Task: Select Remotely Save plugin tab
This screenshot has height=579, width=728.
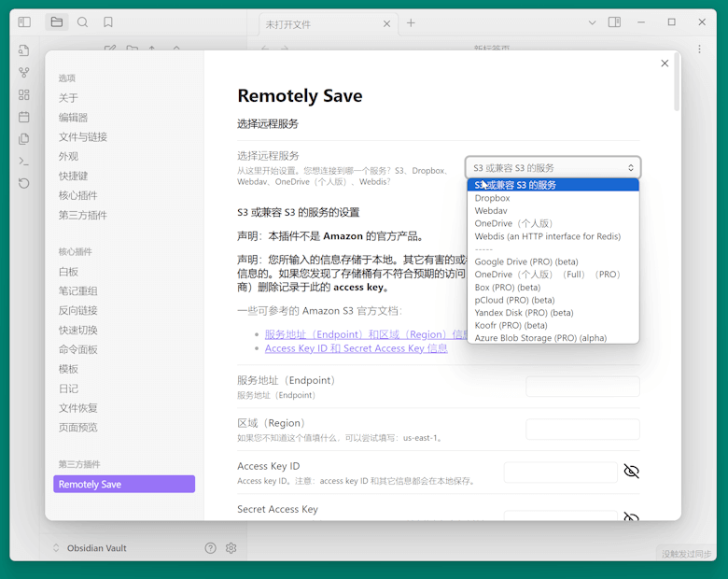Action: 124,484
